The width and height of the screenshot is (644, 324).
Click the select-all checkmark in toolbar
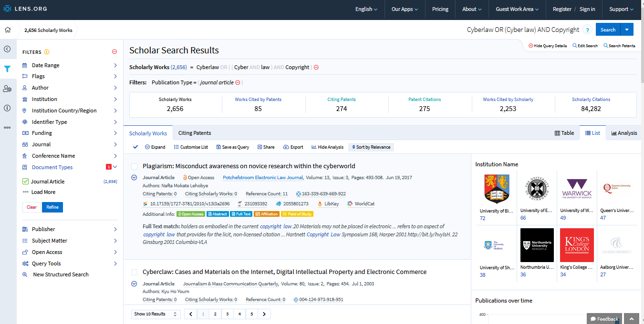pos(135,147)
